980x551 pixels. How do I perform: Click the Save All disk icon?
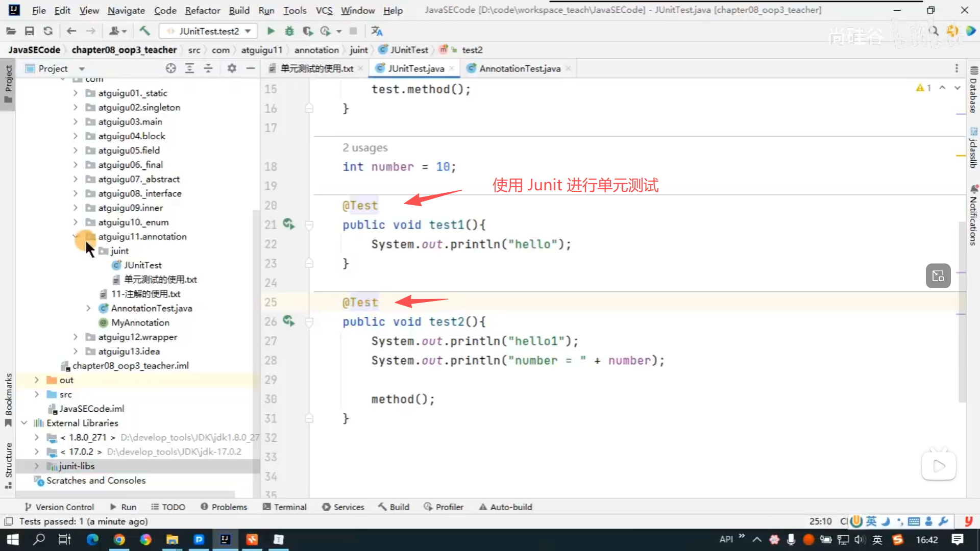click(30, 31)
